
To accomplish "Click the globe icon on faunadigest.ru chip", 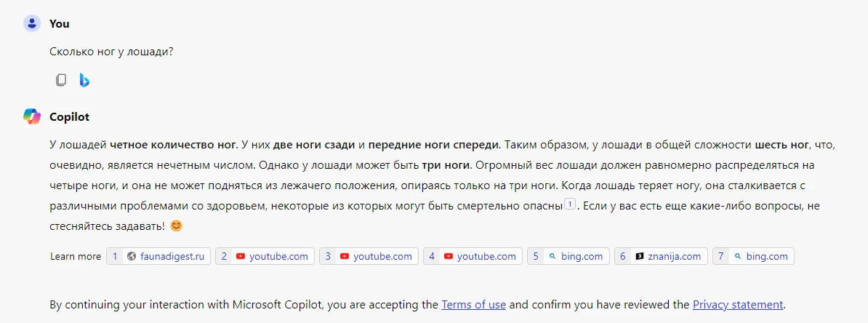I will pyautogui.click(x=131, y=257).
